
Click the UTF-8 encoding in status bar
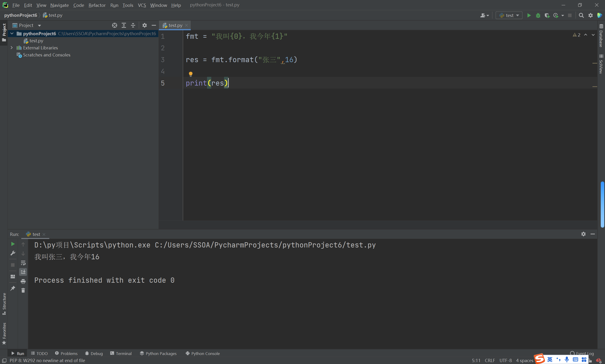[x=506, y=360]
